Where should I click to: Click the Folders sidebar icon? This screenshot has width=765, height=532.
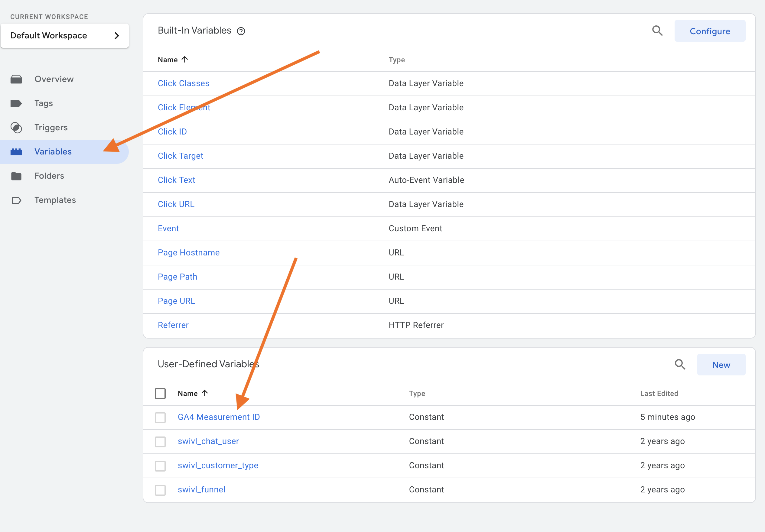16,176
